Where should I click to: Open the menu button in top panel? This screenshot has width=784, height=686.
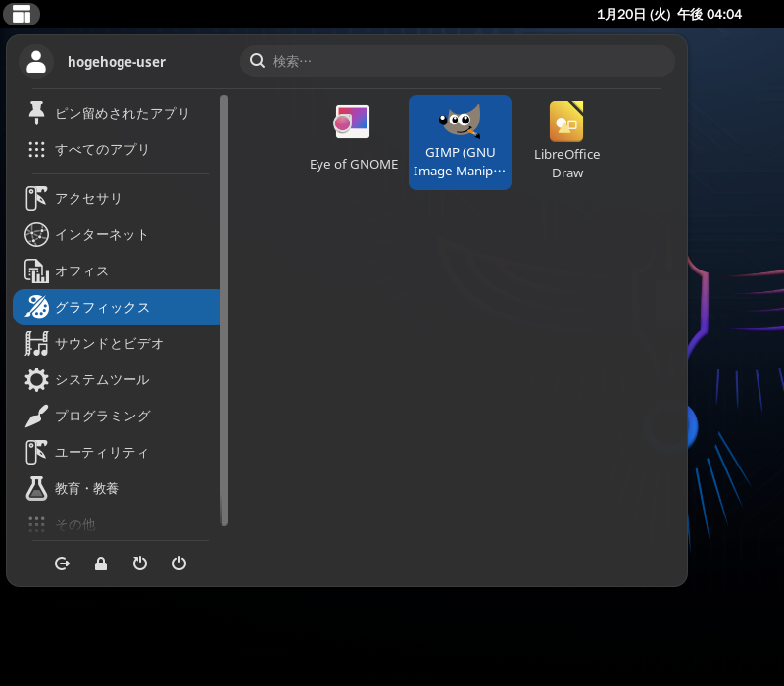point(21,14)
